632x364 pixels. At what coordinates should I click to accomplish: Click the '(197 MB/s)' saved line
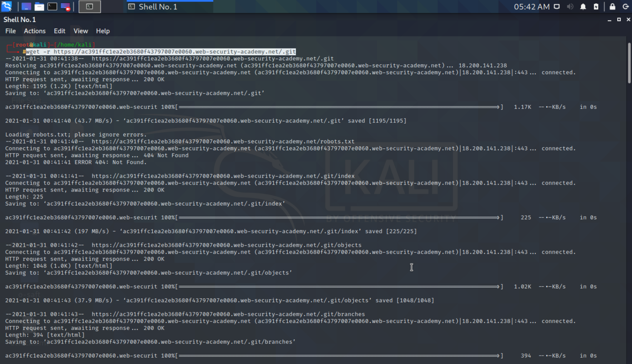[211, 231]
